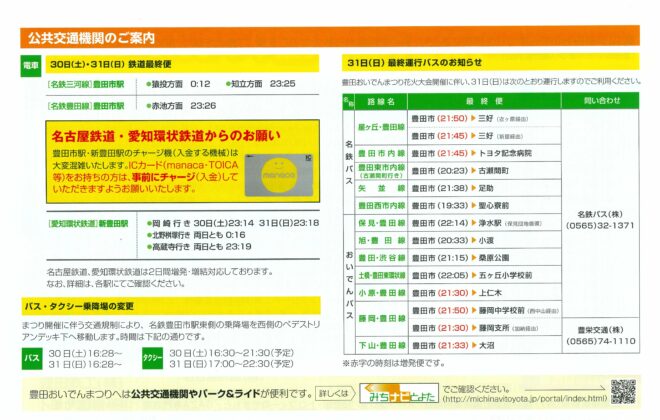Open the michinavitoyota.jp portal URL
The image size is (660, 420).
pos(524,399)
